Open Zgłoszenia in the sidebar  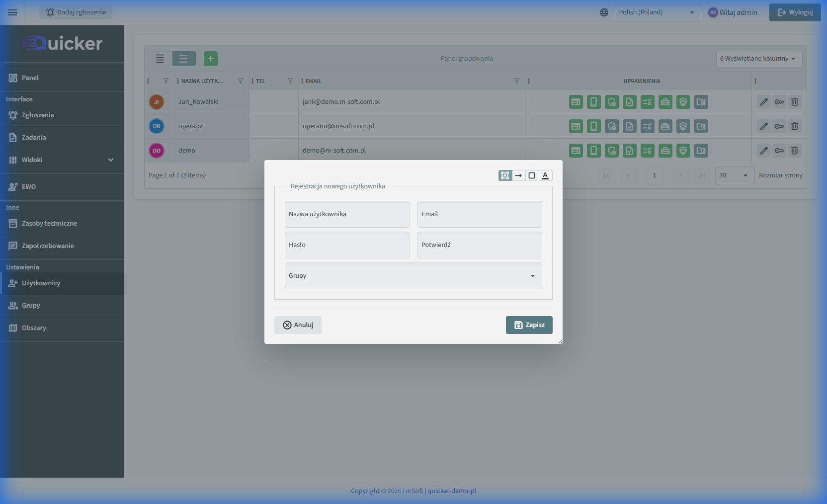pos(38,115)
